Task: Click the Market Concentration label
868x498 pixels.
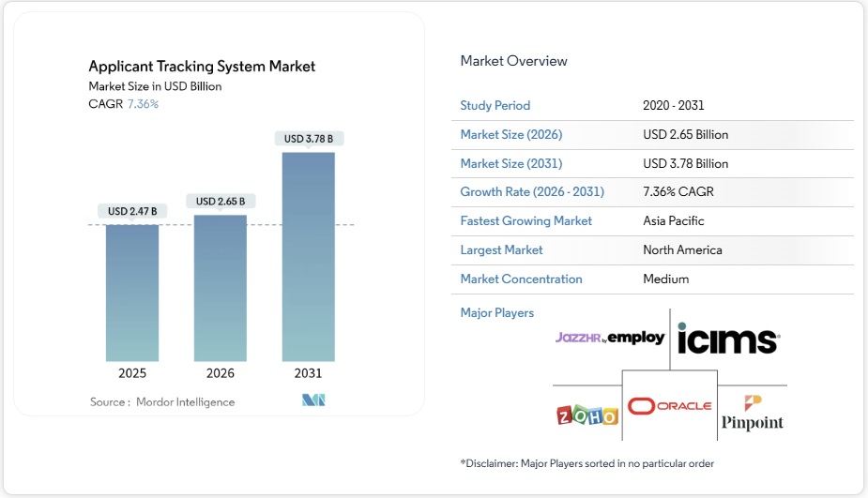Action: click(521, 279)
